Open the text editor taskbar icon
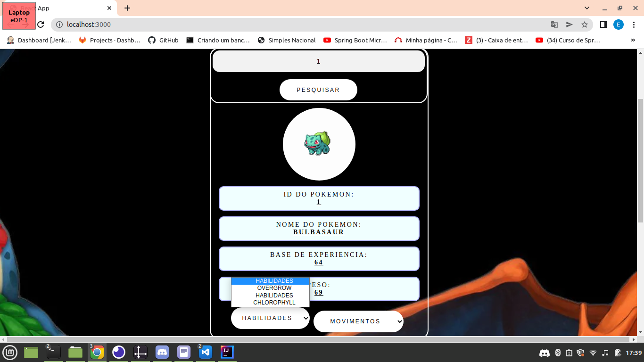The width and height of the screenshot is (644, 362). point(184,352)
